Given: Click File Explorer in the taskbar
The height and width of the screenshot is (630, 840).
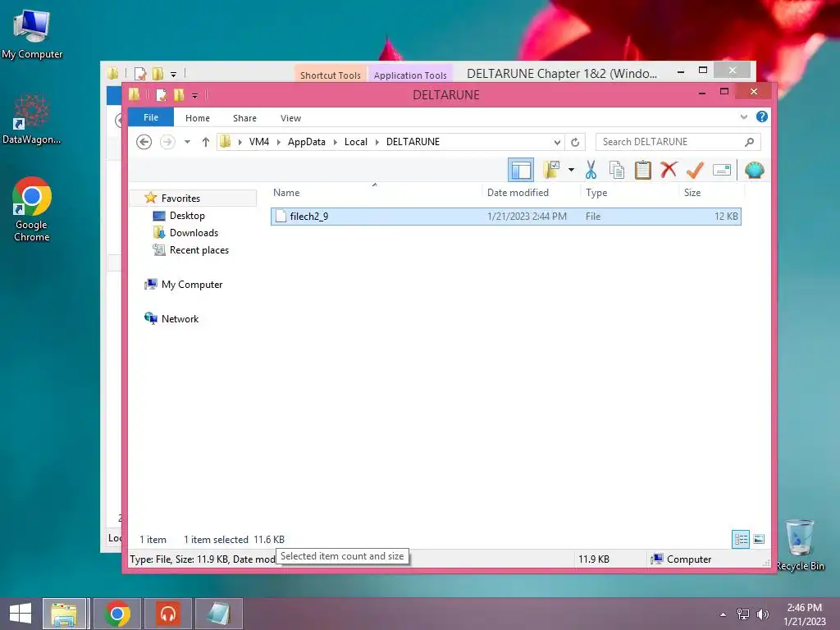Looking at the screenshot, I should point(64,614).
